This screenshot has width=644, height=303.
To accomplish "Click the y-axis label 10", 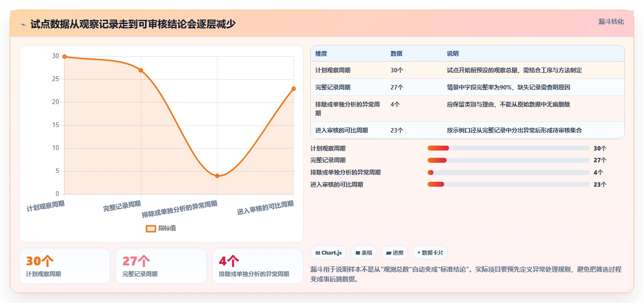I will [x=56, y=148].
